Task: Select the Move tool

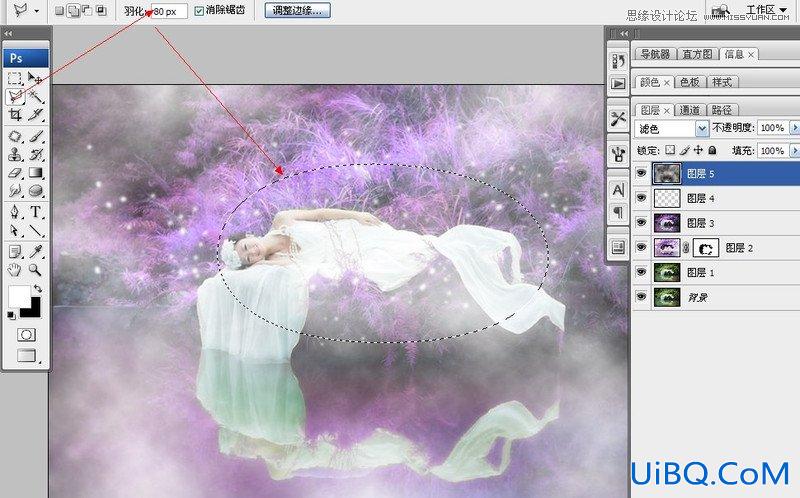Action: pos(35,78)
